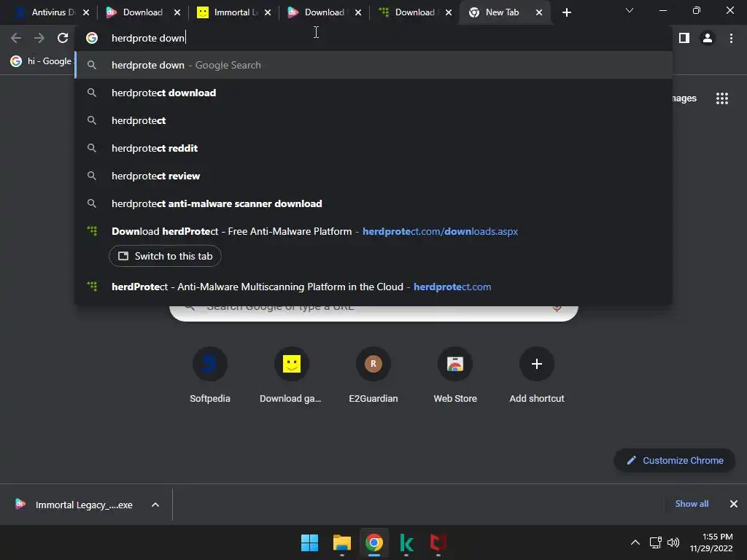Select 'herdprotect reddit' suggestion
747x560 pixels.
[x=374, y=148]
